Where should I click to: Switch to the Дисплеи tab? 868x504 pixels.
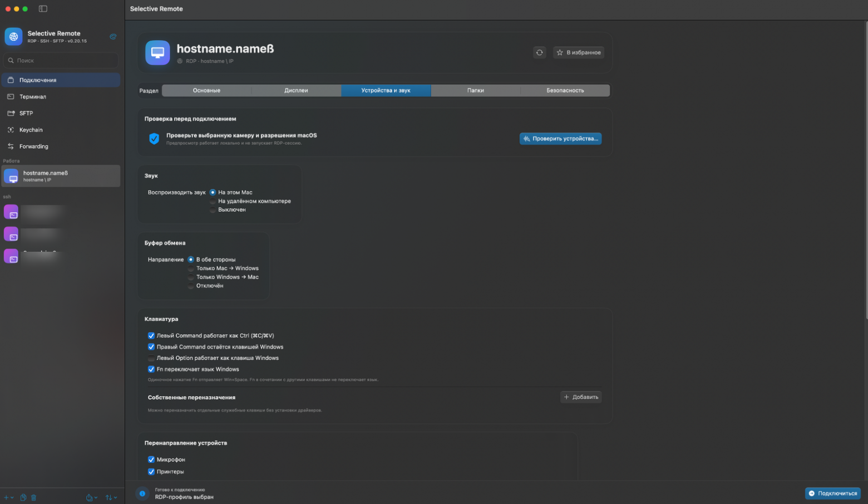click(x=296, y=90)
